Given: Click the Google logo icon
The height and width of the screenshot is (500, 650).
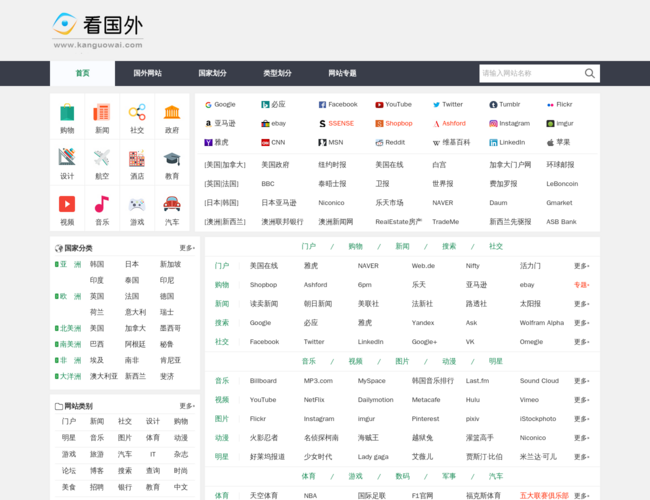Looking at the screenshot, I should 208,105.
